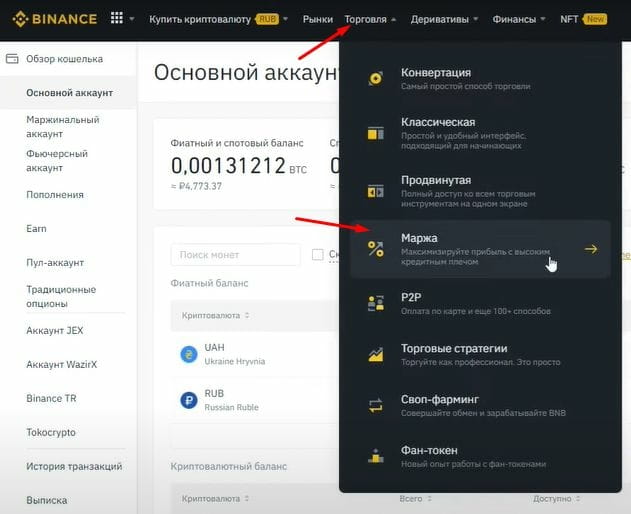This screenshot has height=514, width=631.
Task: Open Обзор кошелька in sidebar
Action: pos(64,59)
